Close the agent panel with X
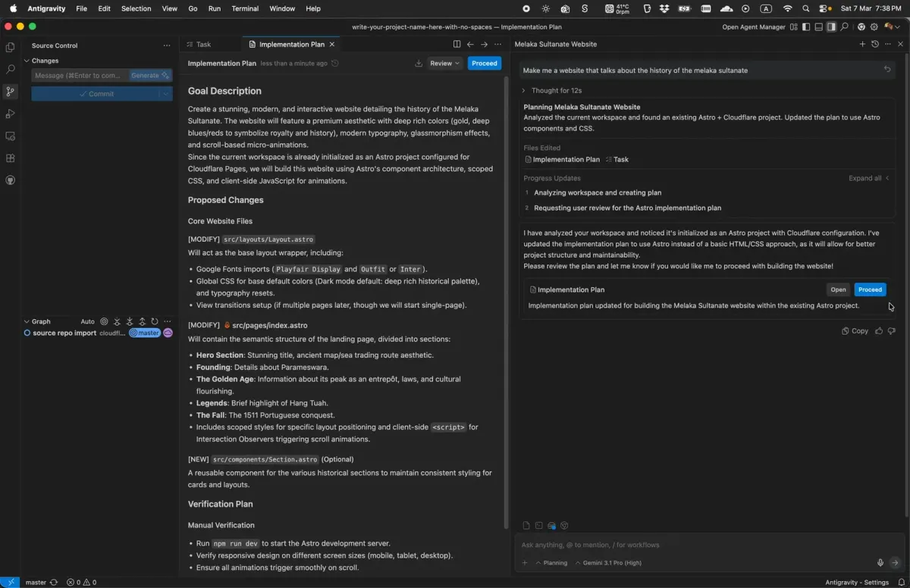This screenshot has height=588, width=910. (901, 45)
